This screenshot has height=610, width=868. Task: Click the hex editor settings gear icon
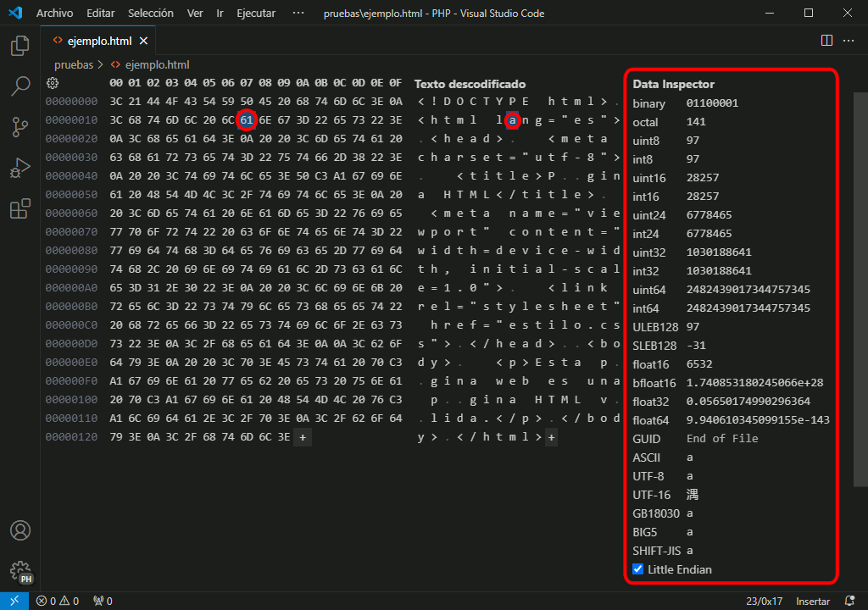point(53,83)
